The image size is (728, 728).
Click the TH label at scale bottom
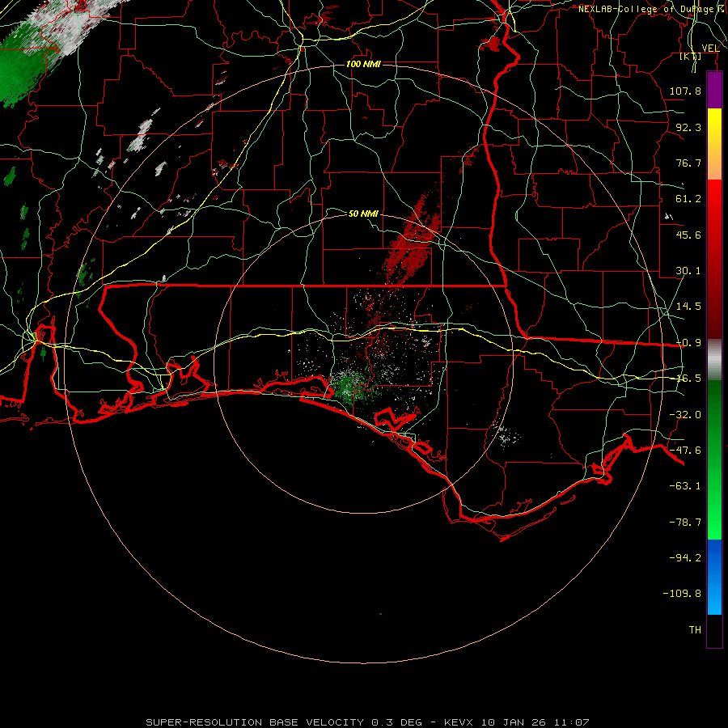pyautogui.click(x=695, y=629)
